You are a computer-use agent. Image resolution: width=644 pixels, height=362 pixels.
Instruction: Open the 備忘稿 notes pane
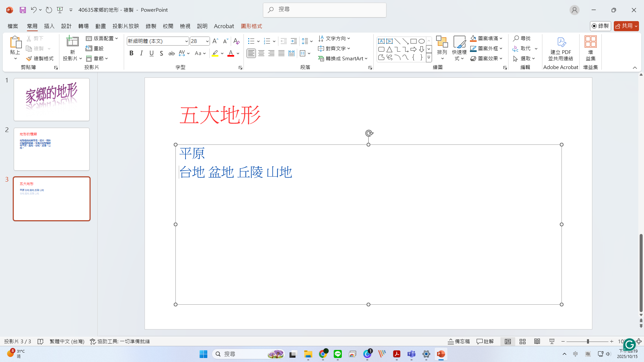[459, 341]
